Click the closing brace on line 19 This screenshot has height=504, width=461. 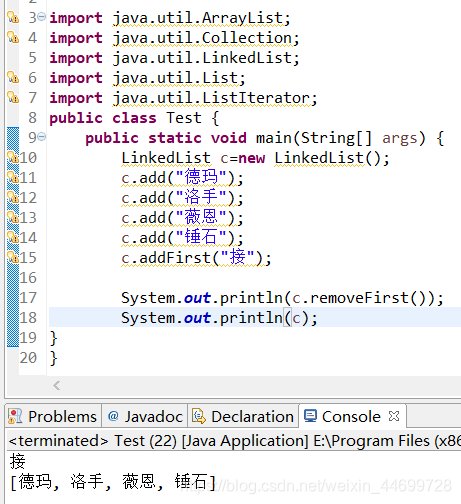(53, 338)
